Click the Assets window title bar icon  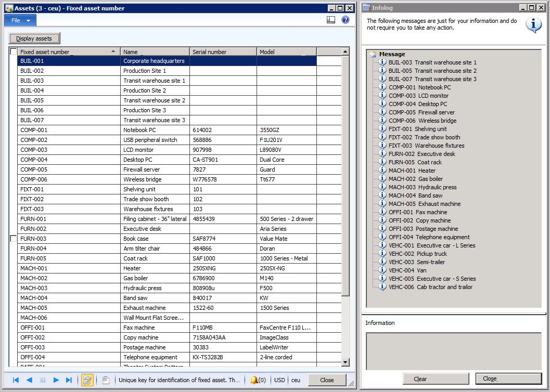(x=9, y=8)
